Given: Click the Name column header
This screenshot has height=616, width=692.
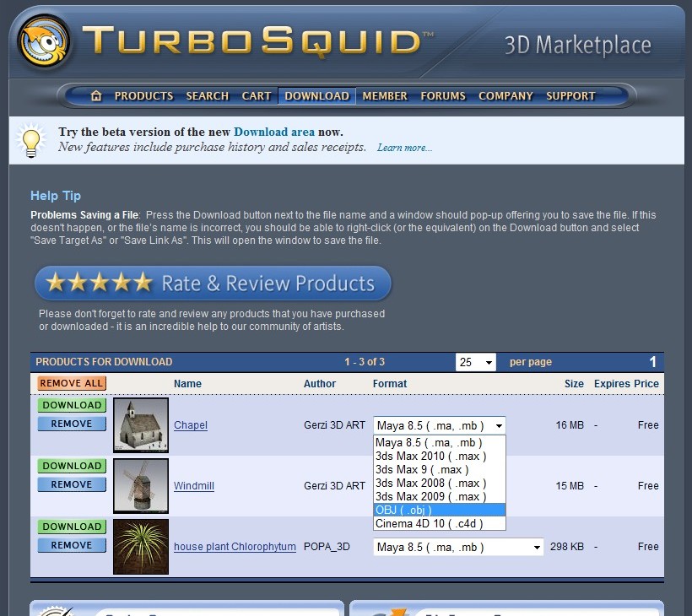Looking at the screenshot, I should (x=187, y=384).
